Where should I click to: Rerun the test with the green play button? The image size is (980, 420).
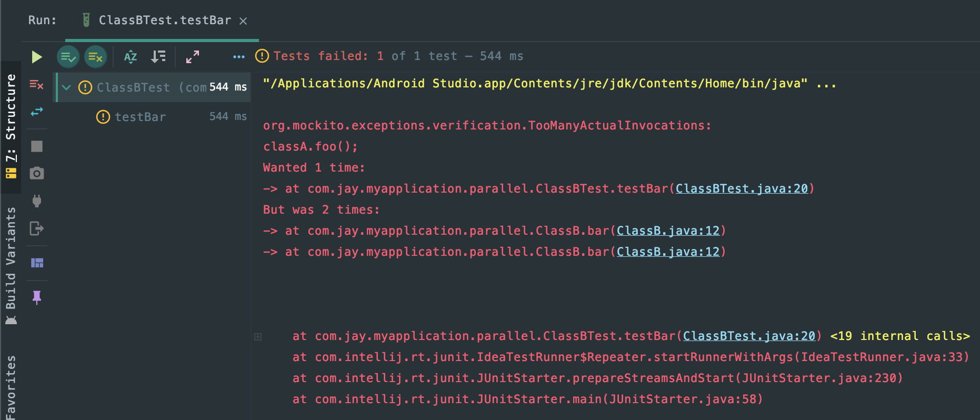[x=36, y=57]
